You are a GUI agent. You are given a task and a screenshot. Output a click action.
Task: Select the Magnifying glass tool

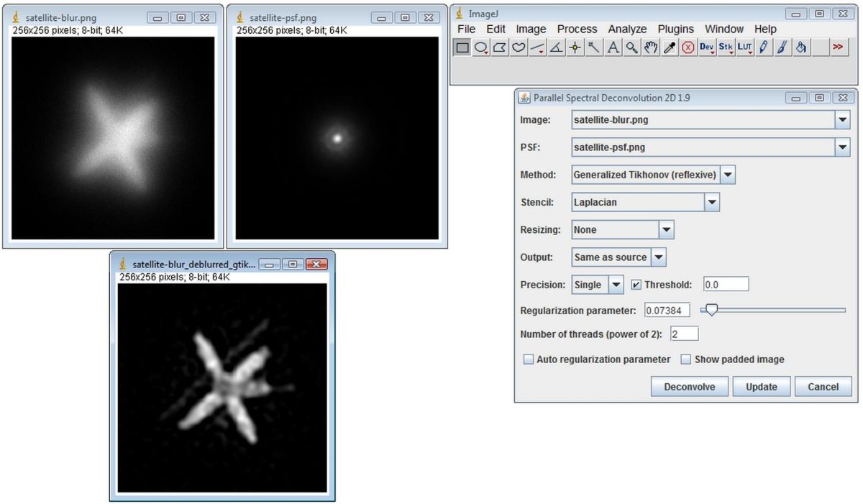pos(631,47)
